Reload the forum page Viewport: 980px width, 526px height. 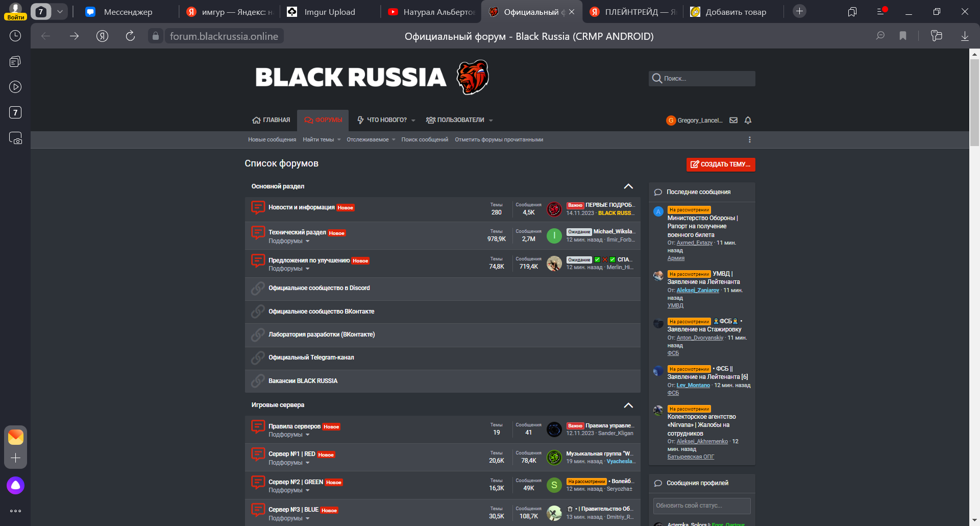tap(130, 36)
